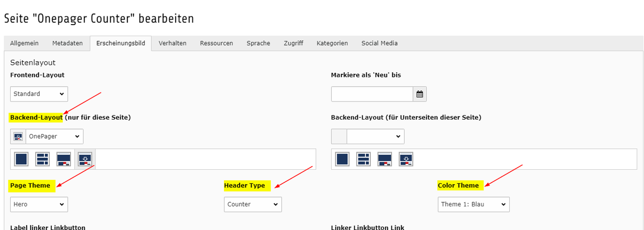Pick the selected down-arrow OnePager layout icon for this page

(85, 159)
